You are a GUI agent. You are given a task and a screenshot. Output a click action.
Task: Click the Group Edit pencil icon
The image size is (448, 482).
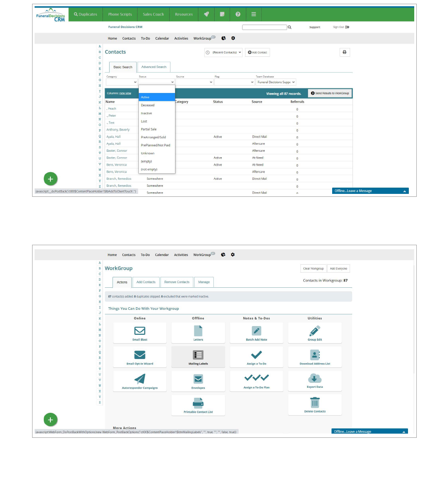pyautogui.click(x=315, y=331)
